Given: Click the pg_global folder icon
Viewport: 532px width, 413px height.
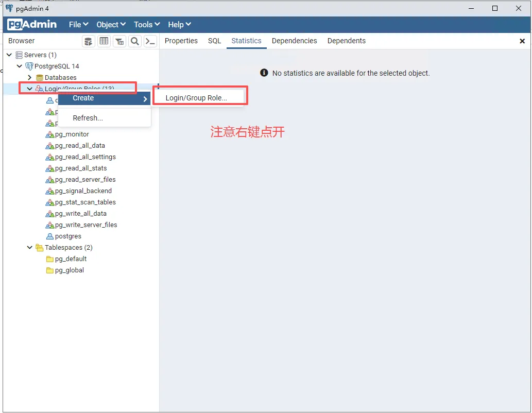Looking at the screenshot, I should pos(50,270).
